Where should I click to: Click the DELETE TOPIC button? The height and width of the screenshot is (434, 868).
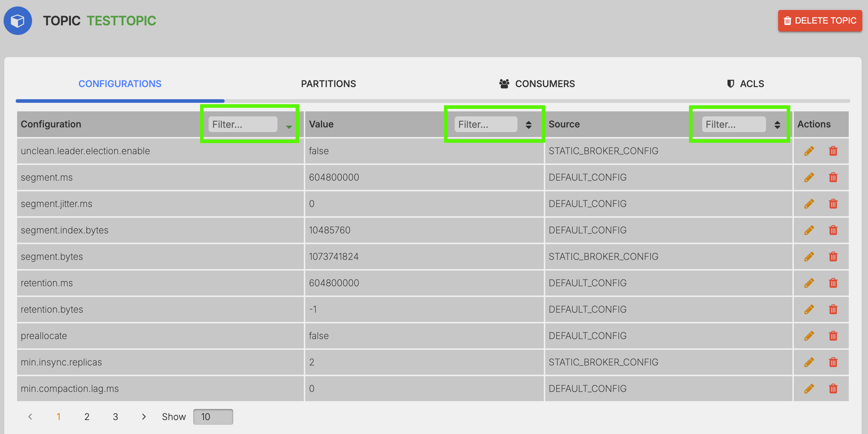pyautogui.click(x=820, y=20)
